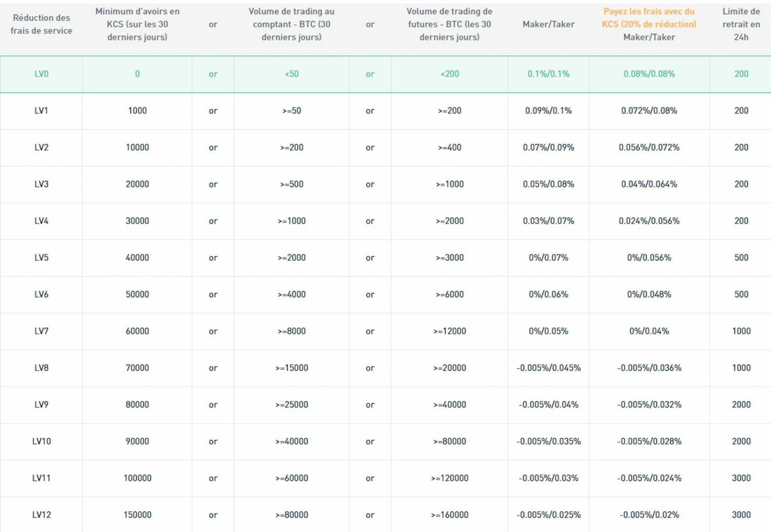Click the fee cell '0%/0.06%'
The width and height of the screenshot is (771, 532).
pos(548,294)
